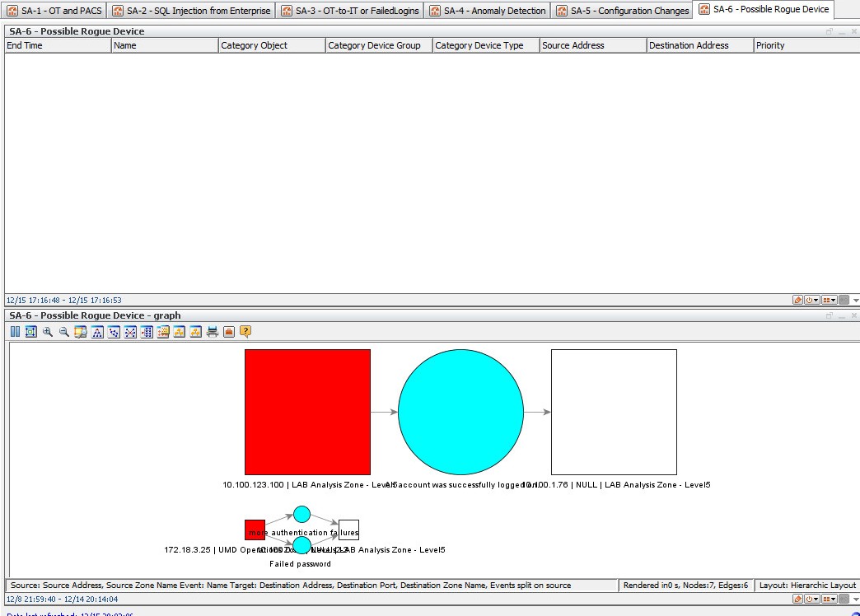Print the graph using printer icon
860x616 pixels.
coord(213,332)
